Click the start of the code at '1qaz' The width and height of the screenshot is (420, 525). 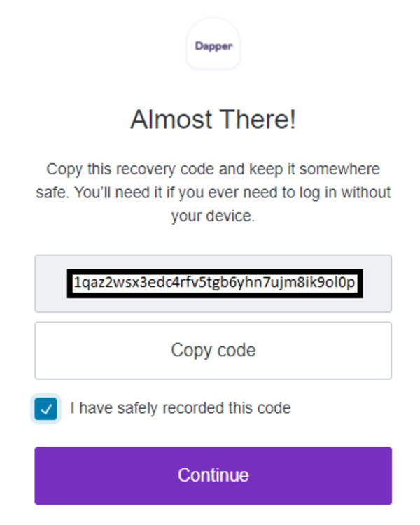(91, 283)
